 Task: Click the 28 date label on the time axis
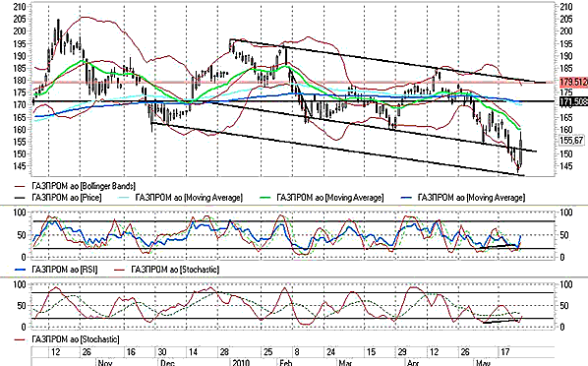[x=224, y=352]
